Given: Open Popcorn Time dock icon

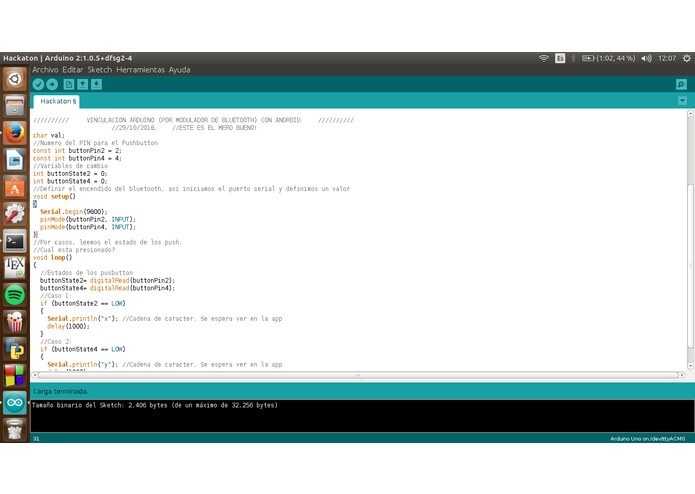Looking at the screenshot, I should (x=15, y=322).
